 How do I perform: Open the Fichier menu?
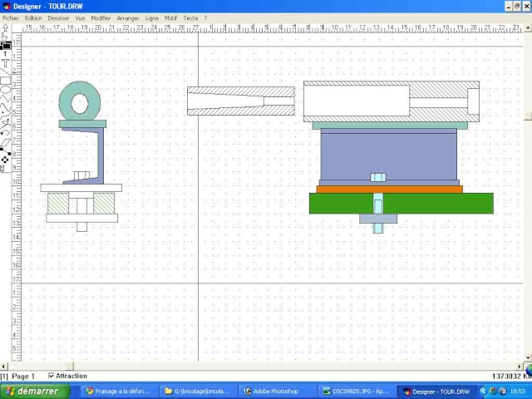point(11,18)
